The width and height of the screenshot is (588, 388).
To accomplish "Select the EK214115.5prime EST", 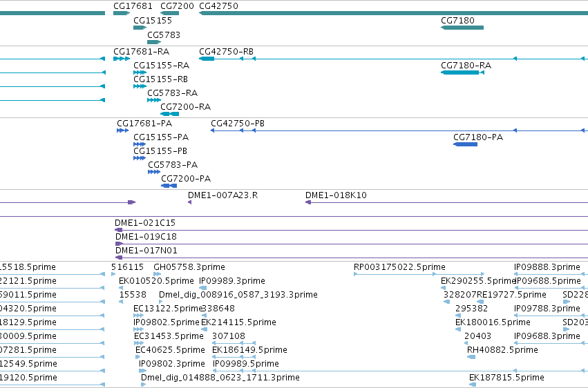I will click(204, 329).
